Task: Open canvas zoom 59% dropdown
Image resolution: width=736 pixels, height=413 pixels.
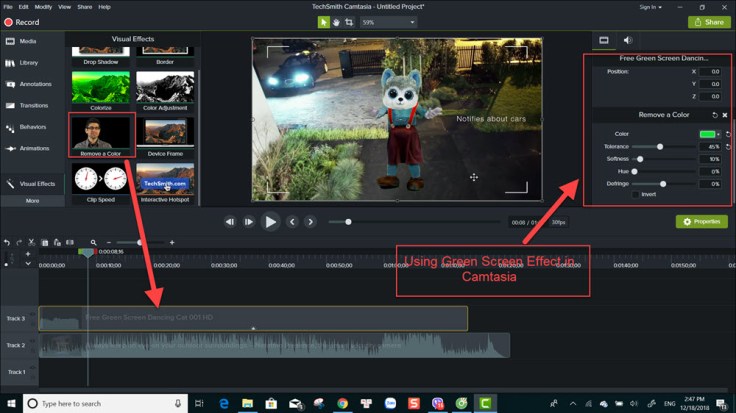Action: tap(388, 22)
